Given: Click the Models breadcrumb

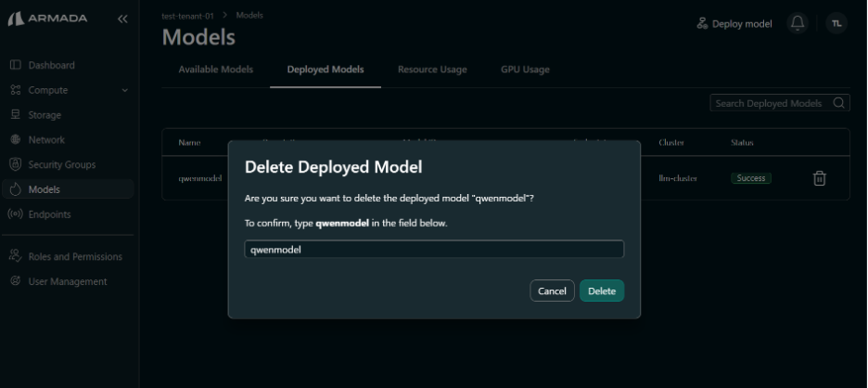Looking at the screenshot, I should [249, 16].
